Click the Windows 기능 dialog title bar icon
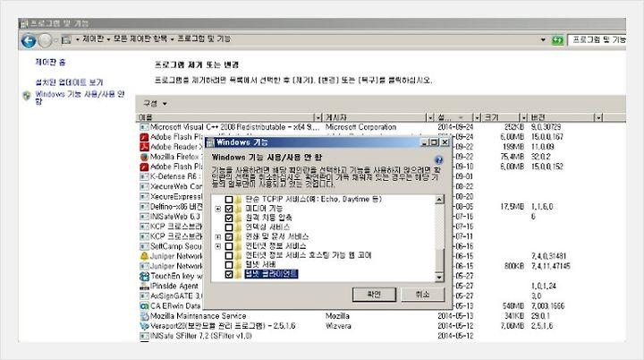This screenshot has width=644, height=360. pos(210,142)
